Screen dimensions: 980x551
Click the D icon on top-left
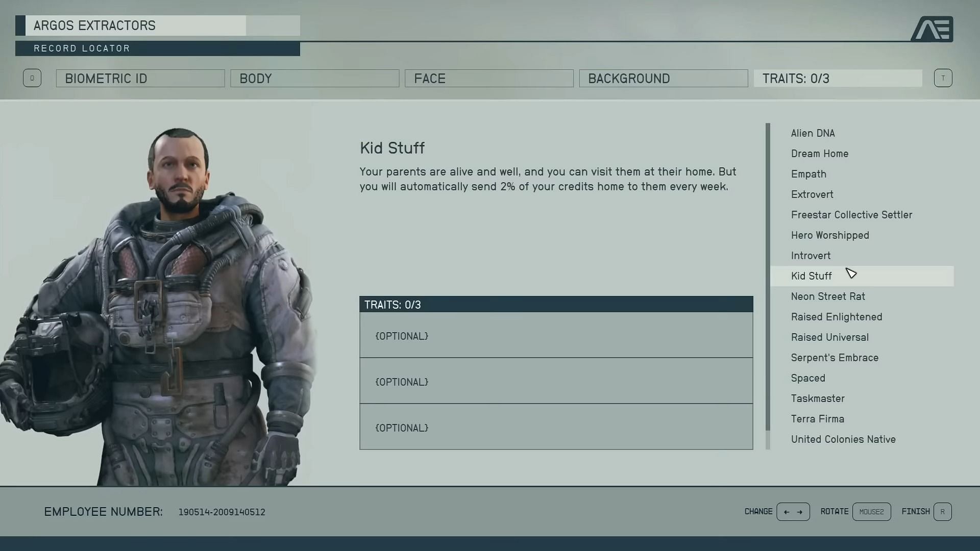point(32,78)
